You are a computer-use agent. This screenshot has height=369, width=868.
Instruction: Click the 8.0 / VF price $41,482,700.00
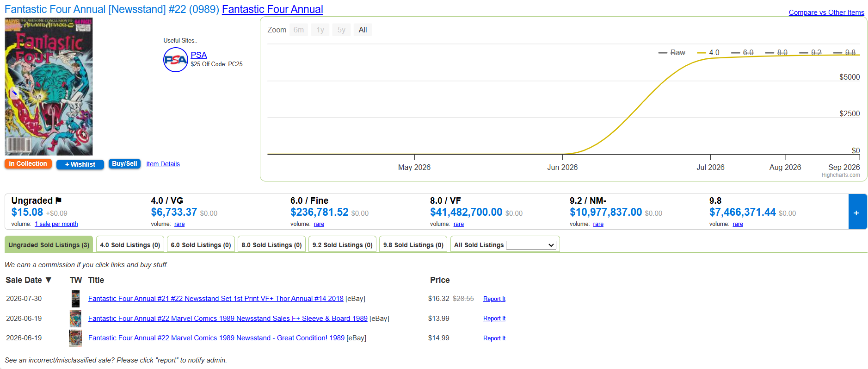click(466, 212)
